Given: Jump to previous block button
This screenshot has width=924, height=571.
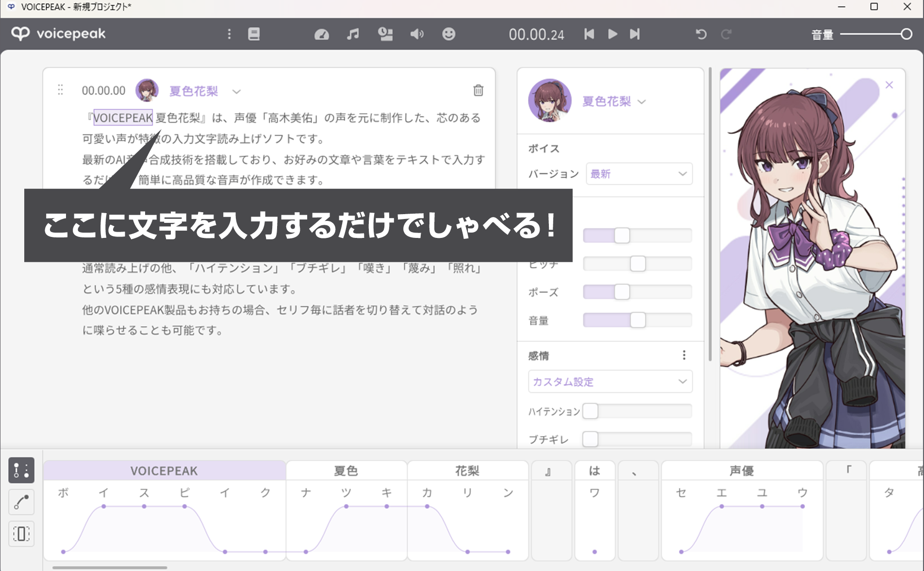Looking at the screenshot, I should pyautogui.click(x=589, y=34).
